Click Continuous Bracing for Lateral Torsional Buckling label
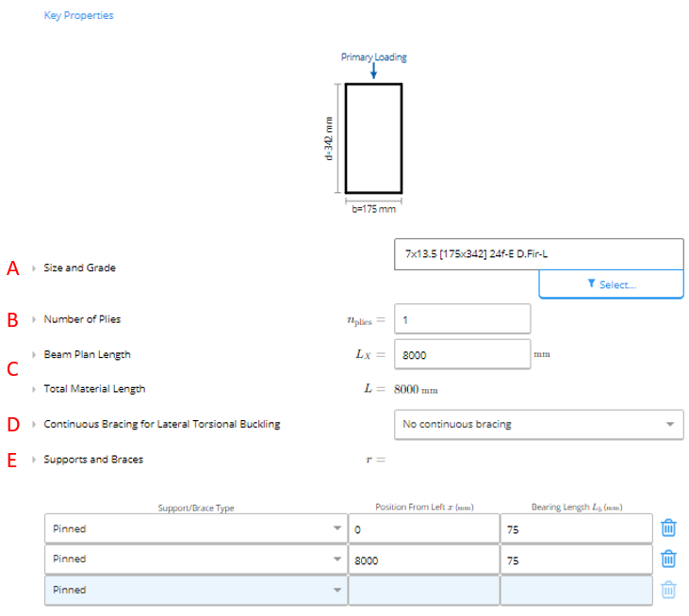Screen dimensions: 689x616 point(162,424)
